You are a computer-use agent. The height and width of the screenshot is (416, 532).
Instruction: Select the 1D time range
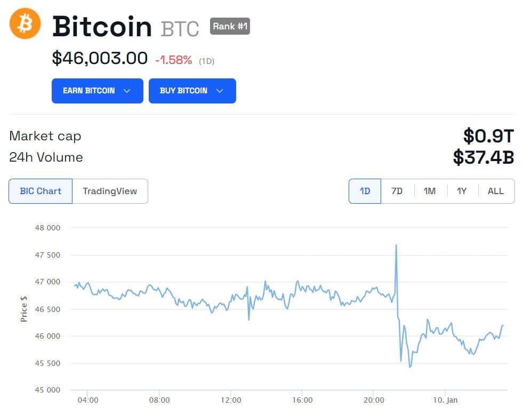pos(365,191)
